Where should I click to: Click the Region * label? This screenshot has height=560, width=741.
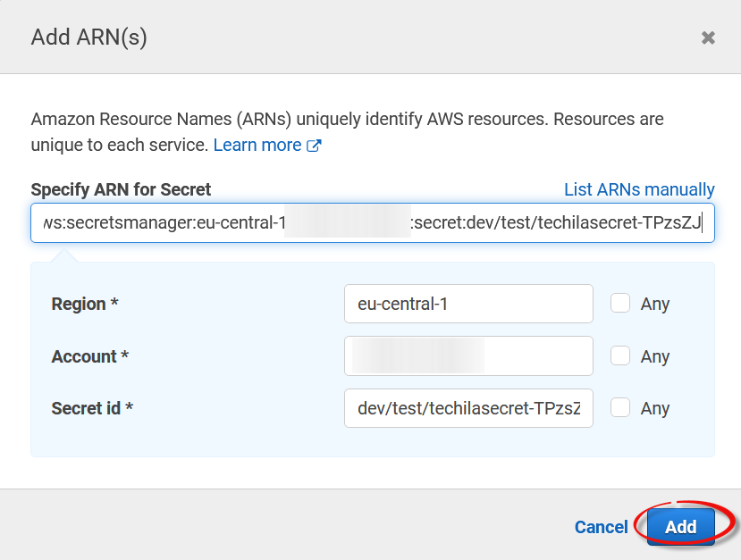pos(85,304)
